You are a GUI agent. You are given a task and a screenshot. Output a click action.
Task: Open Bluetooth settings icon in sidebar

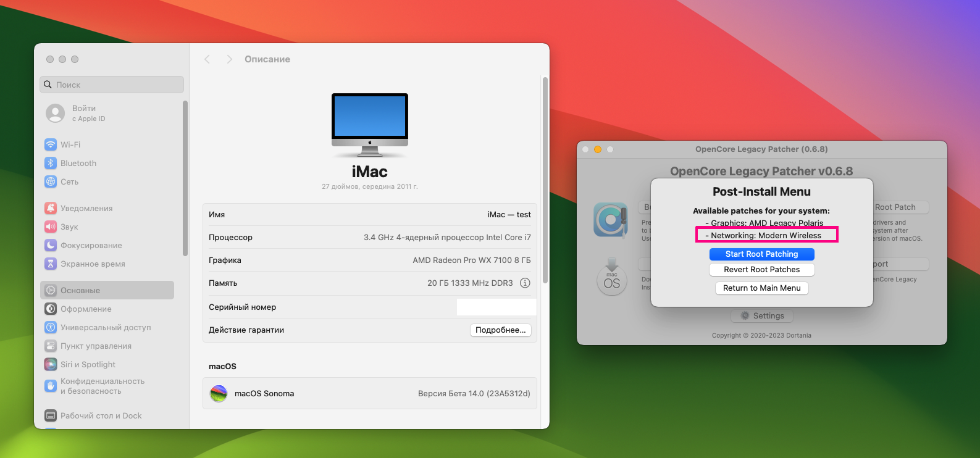pos(51,163)
